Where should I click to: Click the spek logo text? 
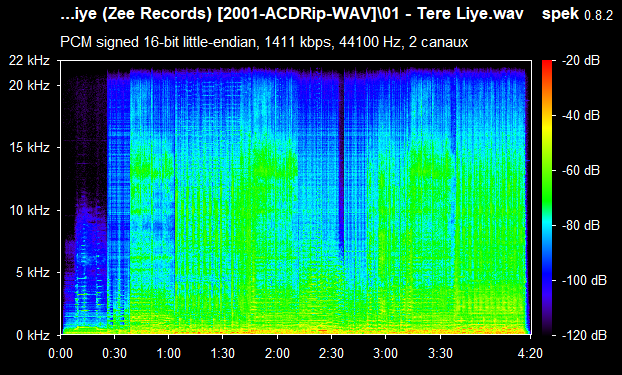(561, 15)
